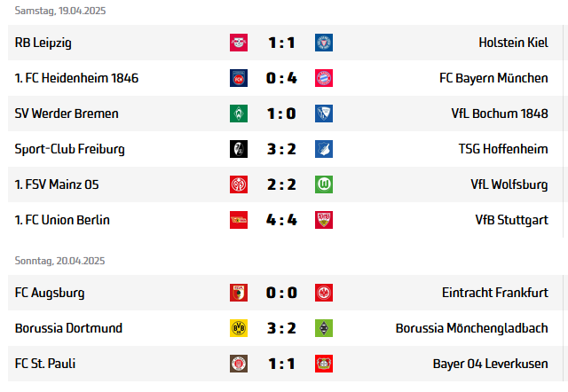Open the 4 : 4 Union Berlin match result

coord(280,220)
